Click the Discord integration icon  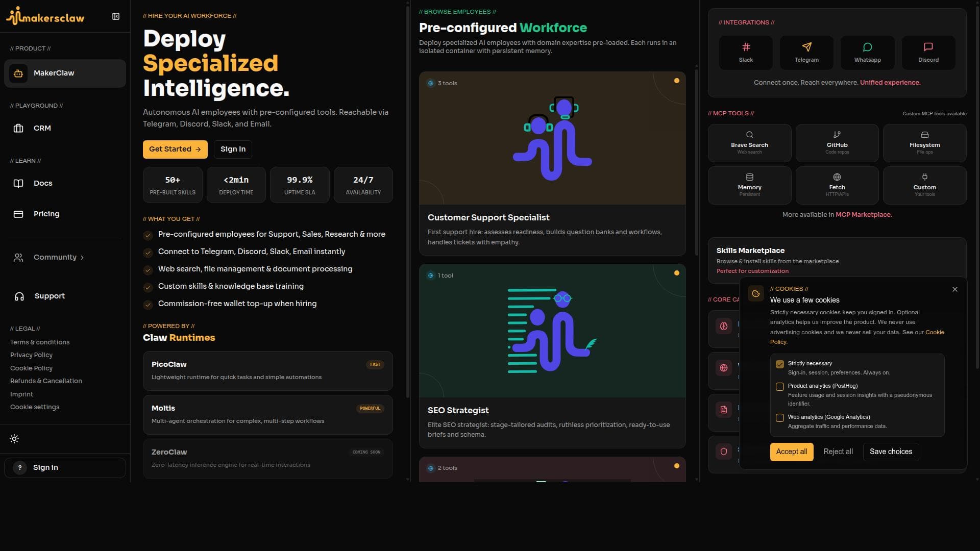point(928,47)
